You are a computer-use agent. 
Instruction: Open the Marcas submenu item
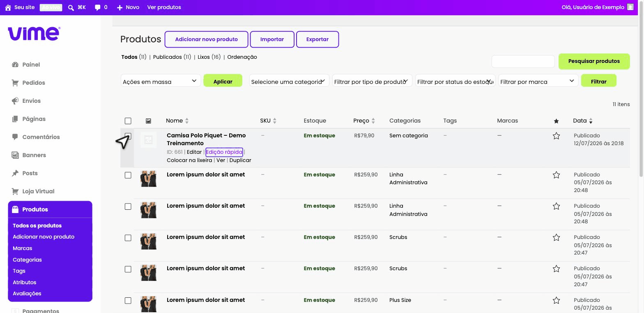click(x=22, y=248)
